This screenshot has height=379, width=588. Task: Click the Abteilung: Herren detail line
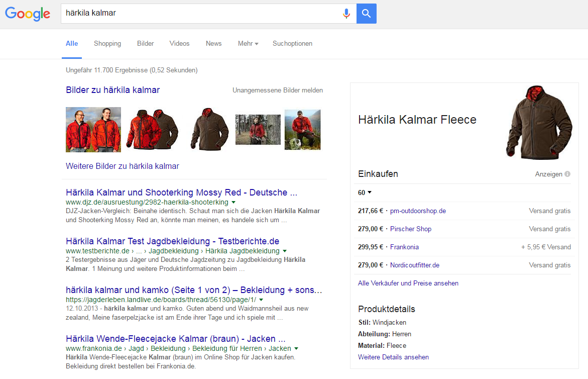pyautogui.click(x=384, y=334)
